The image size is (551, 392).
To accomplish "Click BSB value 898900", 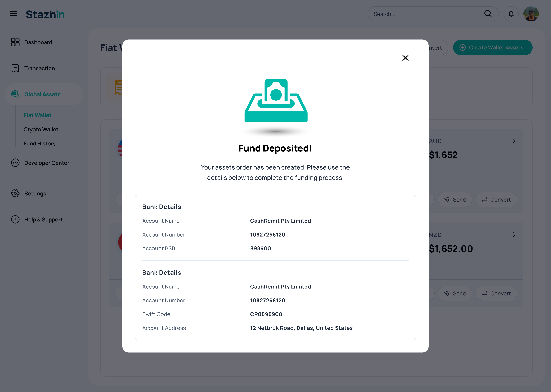I will (261, 249).
